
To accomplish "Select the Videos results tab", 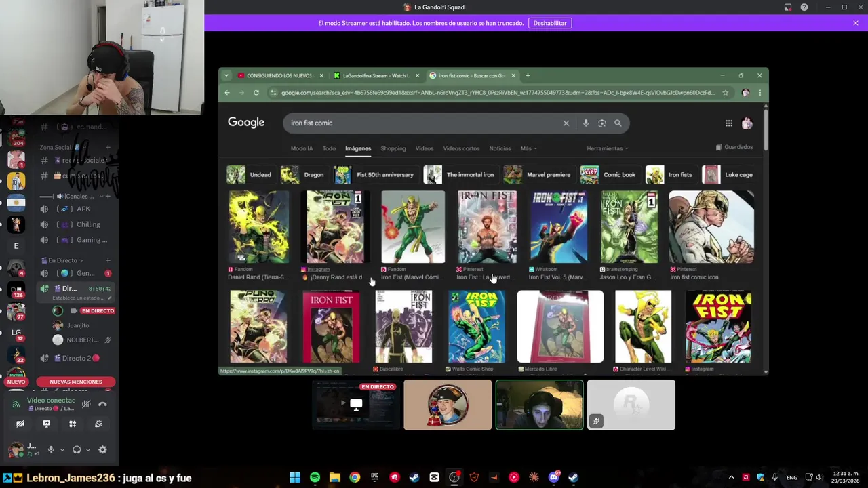I will [x=425, y=148].
